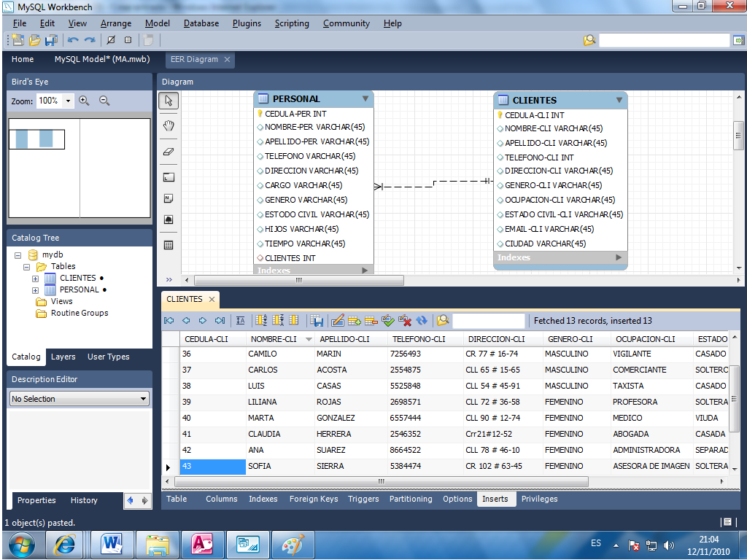Zoom in on Bird's Eye view
The height and width of the screenshot is (560, 747).
(85, 101)
